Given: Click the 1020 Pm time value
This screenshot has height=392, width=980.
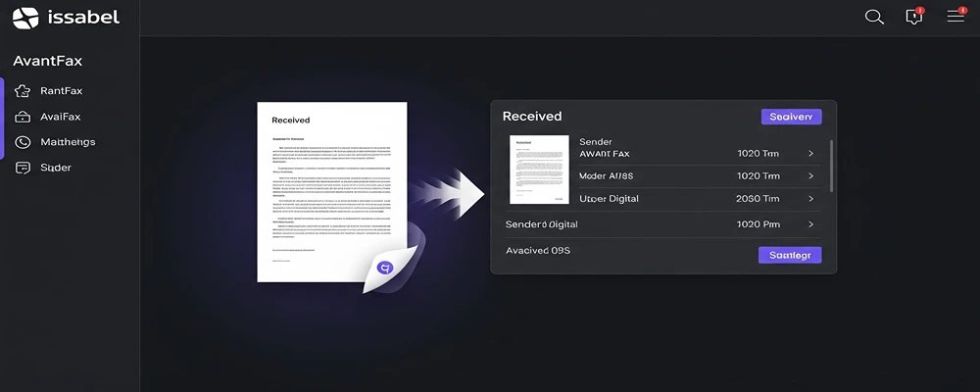Looking at the screenshot, I should (x=759, y=223).
